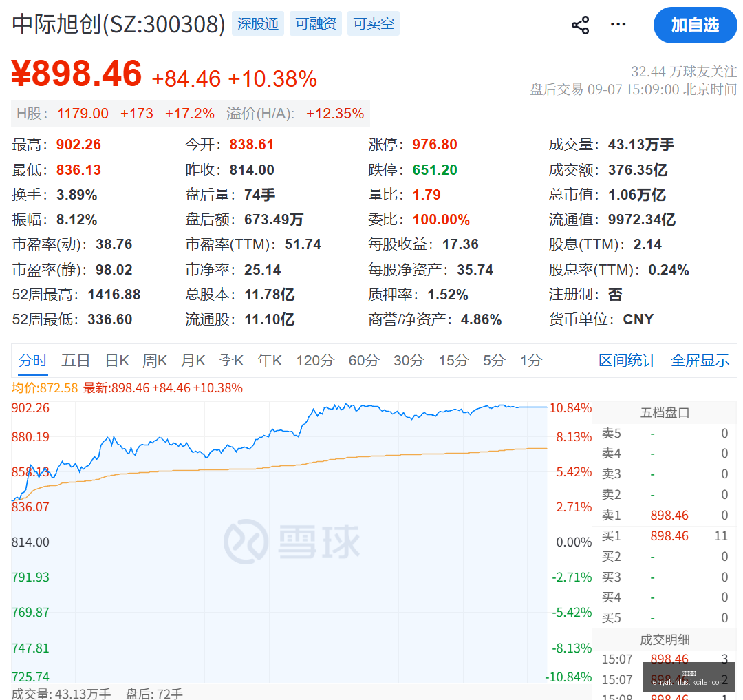Switch to the 120分 chart tab

[315, 361]
